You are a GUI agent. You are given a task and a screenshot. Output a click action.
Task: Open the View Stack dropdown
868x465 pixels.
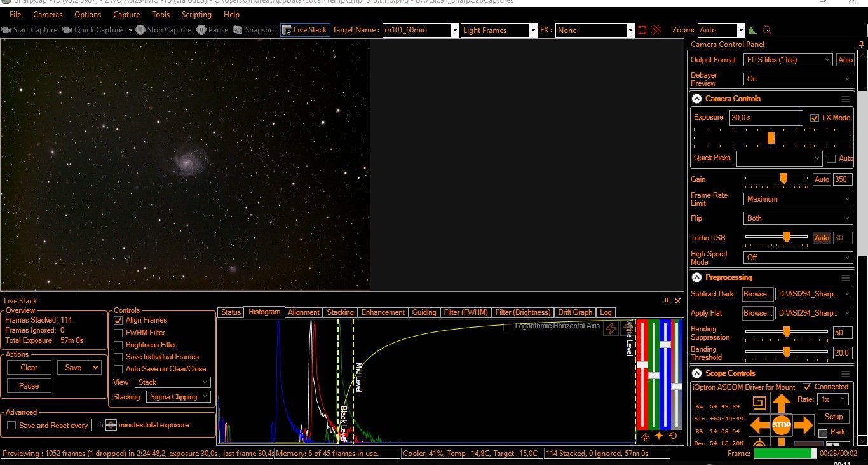(172, 382)
